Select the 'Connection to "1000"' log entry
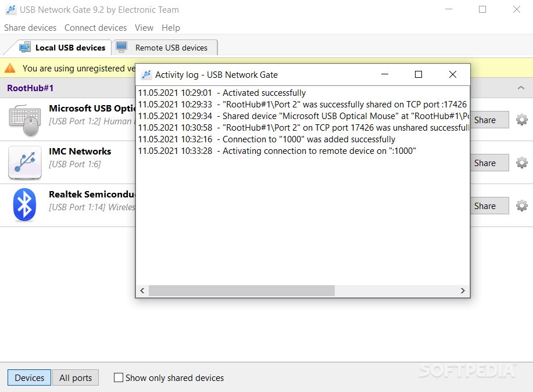This screenshot has height=392, width=533. (267, 139)
